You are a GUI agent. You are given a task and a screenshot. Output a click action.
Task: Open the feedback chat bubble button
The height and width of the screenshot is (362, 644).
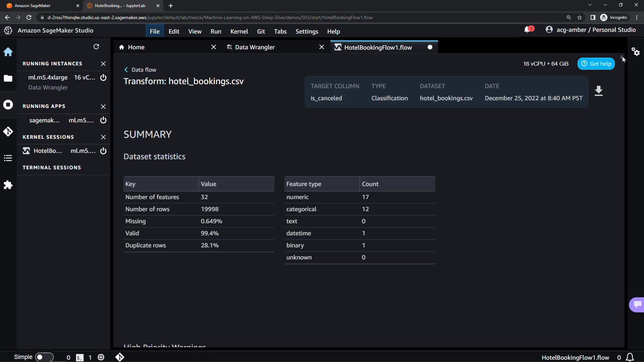tap(637, 304)
